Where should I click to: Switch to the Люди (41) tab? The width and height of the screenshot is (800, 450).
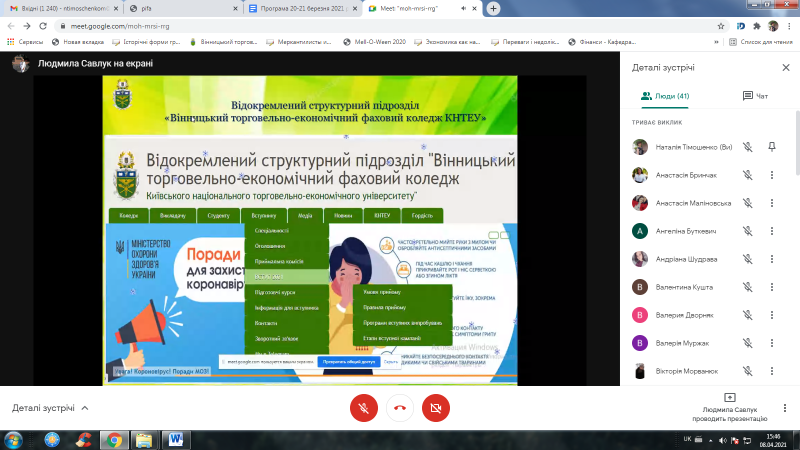tap(665, 96)
